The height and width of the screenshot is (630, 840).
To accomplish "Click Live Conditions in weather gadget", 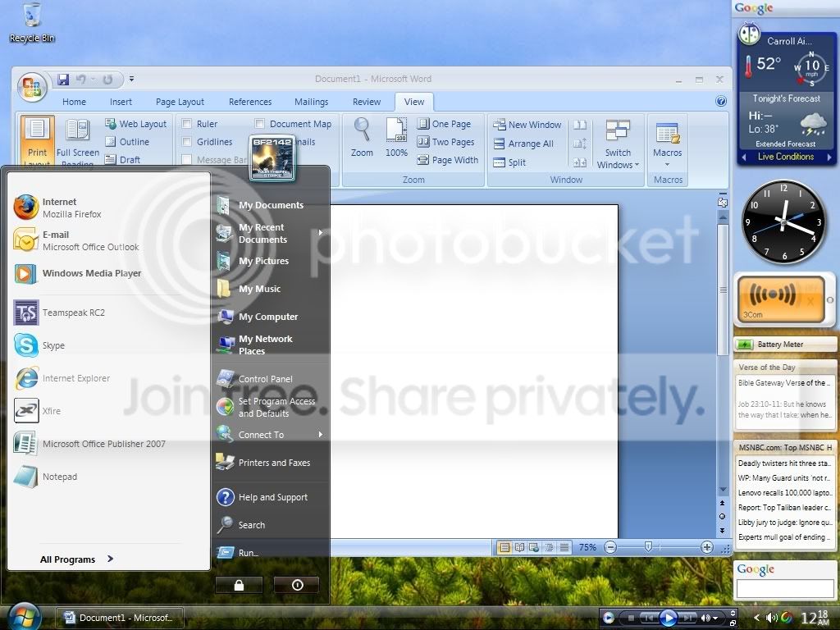I will pos(785,157).
